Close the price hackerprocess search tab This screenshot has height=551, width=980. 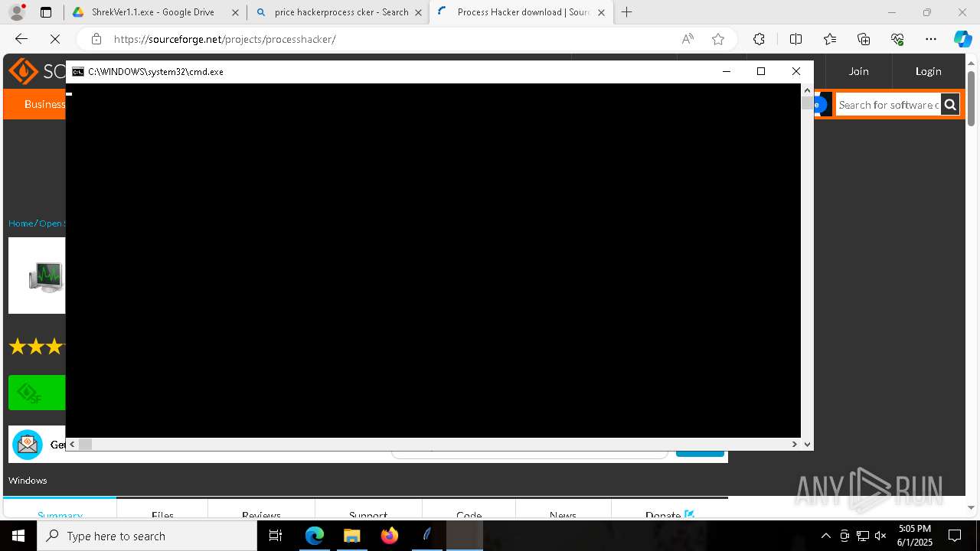419,12
